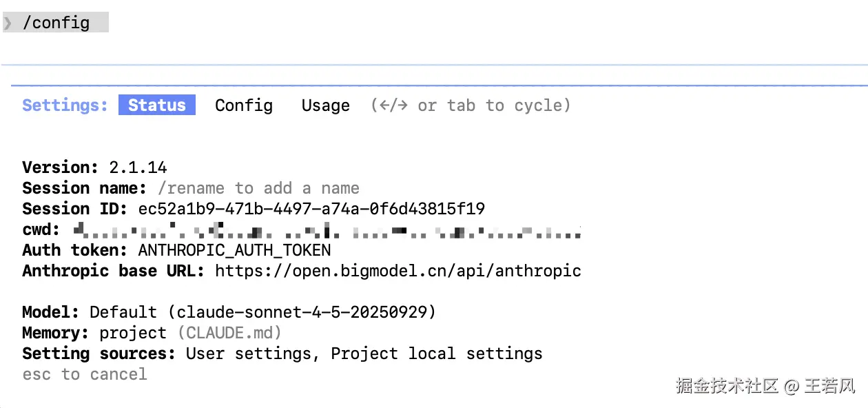868x408 pixels.
Task: Click the CLAUDE.md memory file name
Action: (229, 333)
